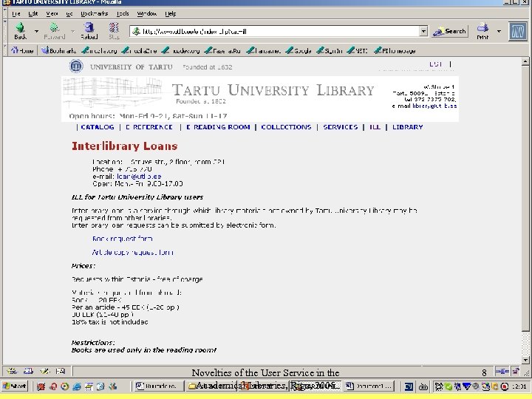
Task: Open the mozillaZine bookmark
Action: (139, 50)
